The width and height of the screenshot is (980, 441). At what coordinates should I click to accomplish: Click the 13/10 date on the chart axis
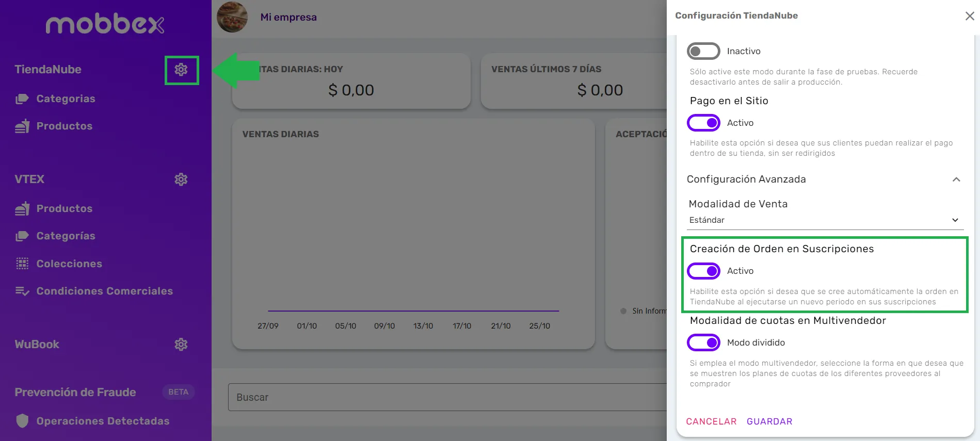pos(423,326)
